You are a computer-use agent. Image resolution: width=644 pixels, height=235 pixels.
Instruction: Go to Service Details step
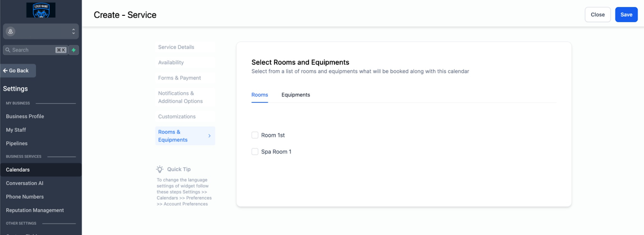[x=185, y=47]
